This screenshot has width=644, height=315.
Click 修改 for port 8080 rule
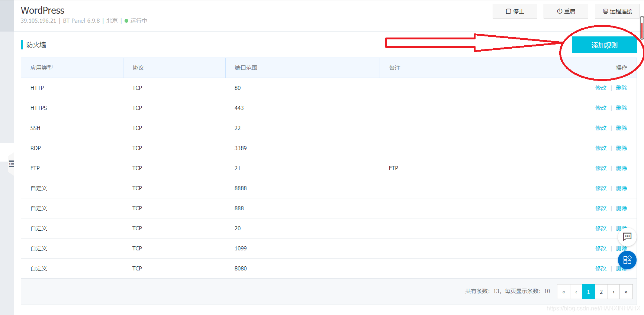point(601,269)
